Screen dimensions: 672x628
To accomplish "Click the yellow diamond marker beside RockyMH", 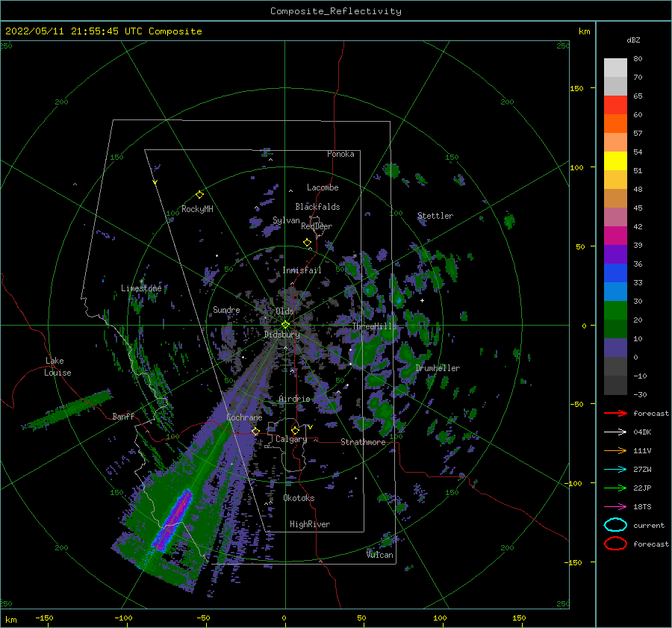I will point(199,195).
